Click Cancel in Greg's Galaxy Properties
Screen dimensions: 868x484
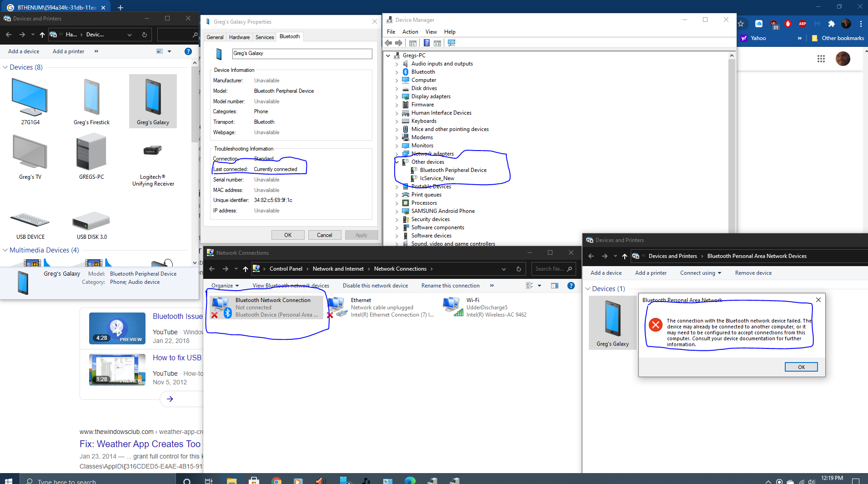[325, 235]
